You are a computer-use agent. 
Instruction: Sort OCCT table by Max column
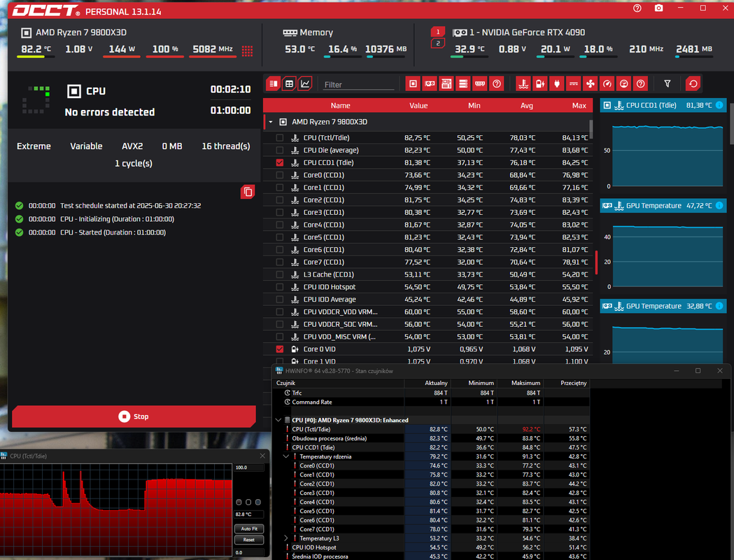click(579, 106)
